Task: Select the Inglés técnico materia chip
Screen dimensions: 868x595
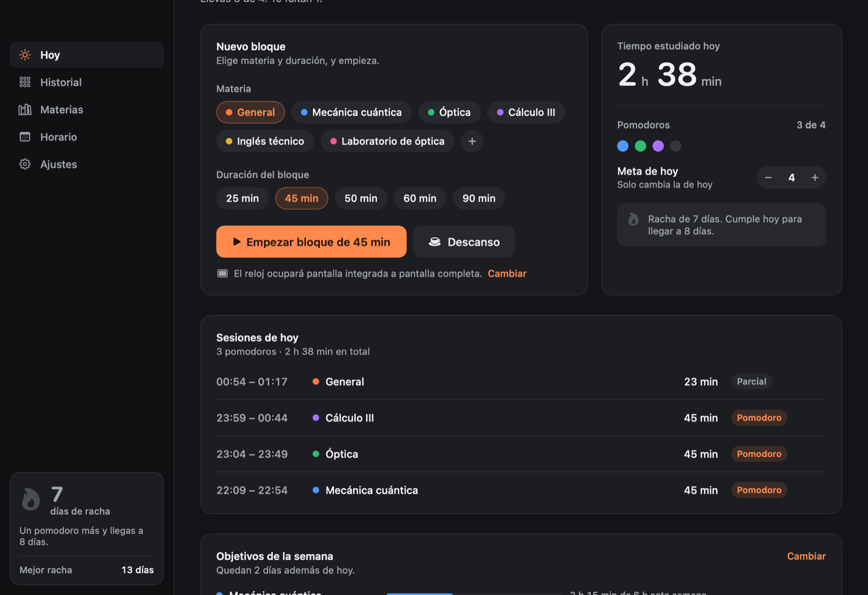Action: (265, 141)
